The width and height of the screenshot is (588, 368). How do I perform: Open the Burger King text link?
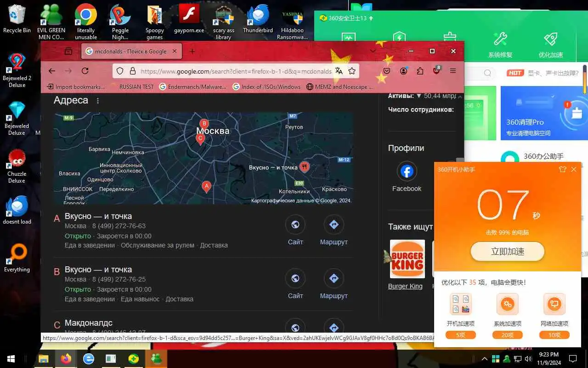(x=405, y=286)
